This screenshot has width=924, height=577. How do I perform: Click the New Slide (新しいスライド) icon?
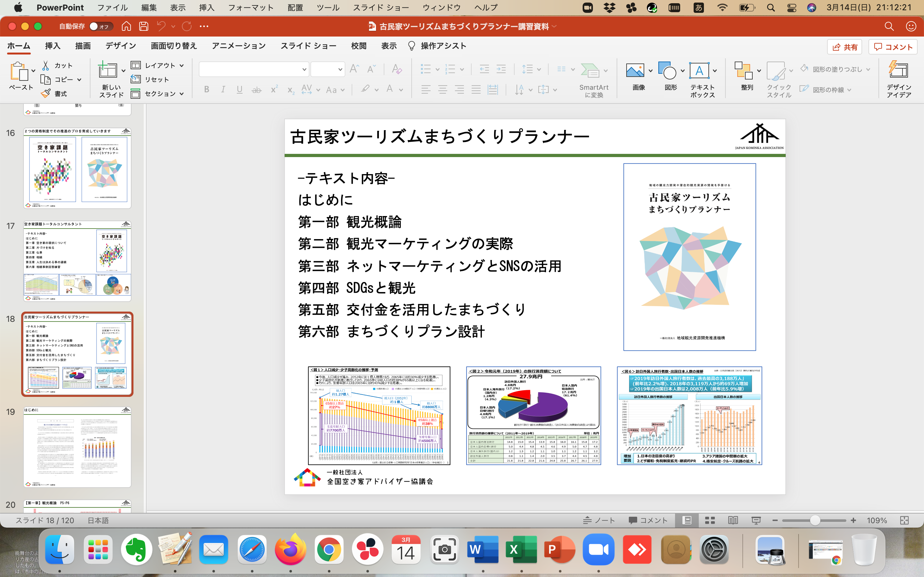(108, 71)
